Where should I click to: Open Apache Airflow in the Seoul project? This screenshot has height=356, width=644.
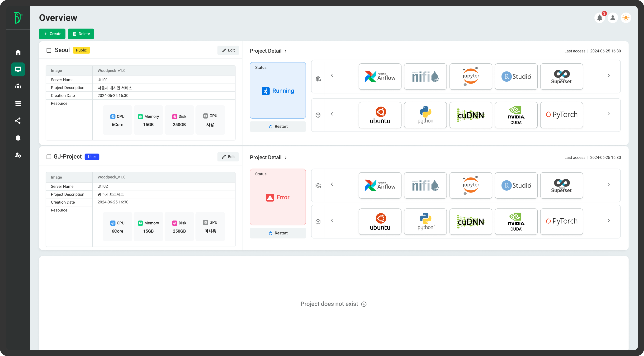[x=380, y=76]
